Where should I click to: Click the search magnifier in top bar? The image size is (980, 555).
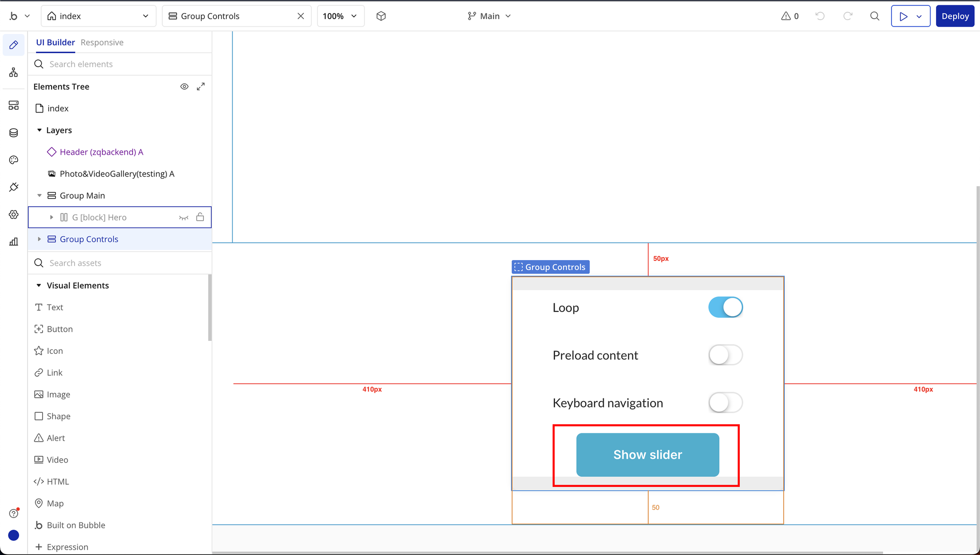point(874,16)
